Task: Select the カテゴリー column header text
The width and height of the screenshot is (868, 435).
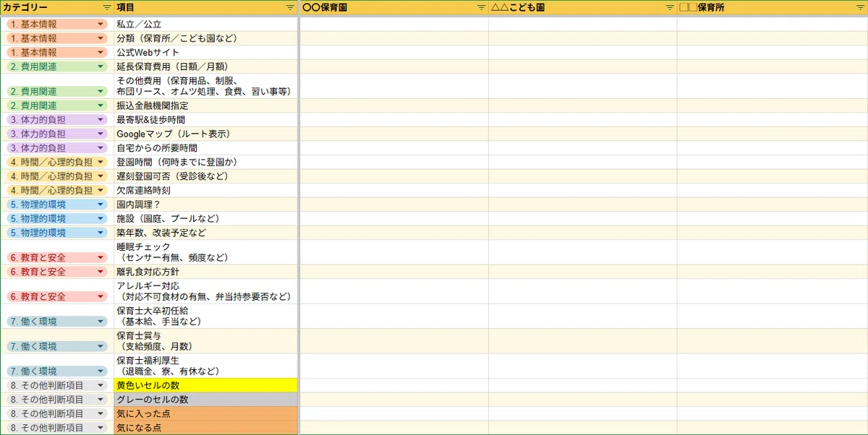Action: (25, 7)
